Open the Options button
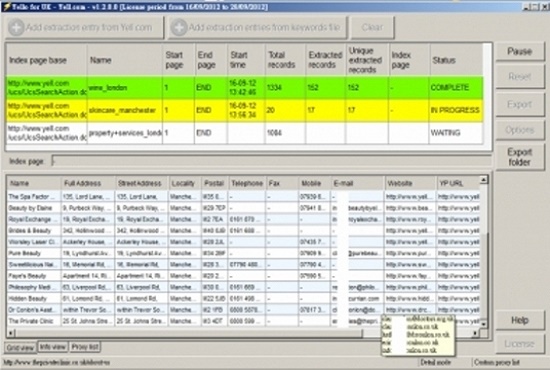Viewport: 550px width, 370px height. 519,130
